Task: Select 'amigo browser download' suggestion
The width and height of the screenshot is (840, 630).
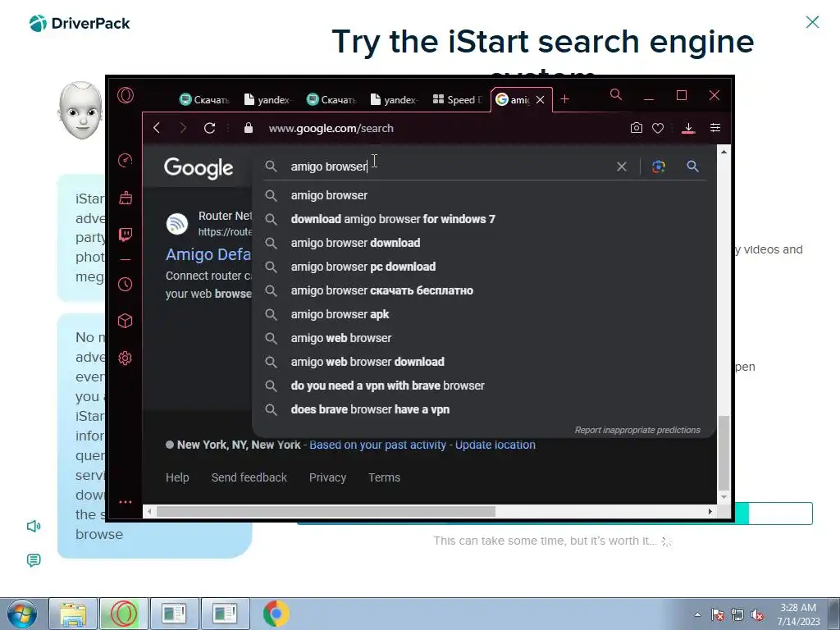Action: (x=484, y=243)
